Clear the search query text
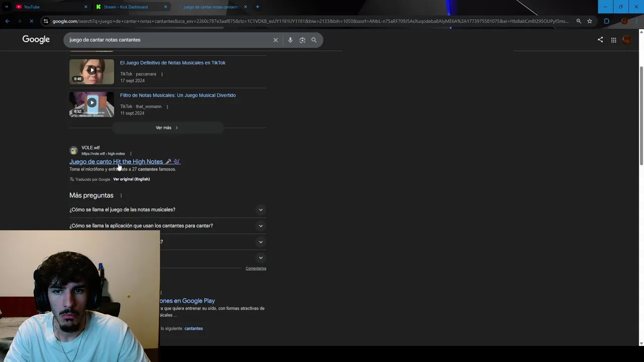This screenshot has width=644, height=362. [275, 40]
